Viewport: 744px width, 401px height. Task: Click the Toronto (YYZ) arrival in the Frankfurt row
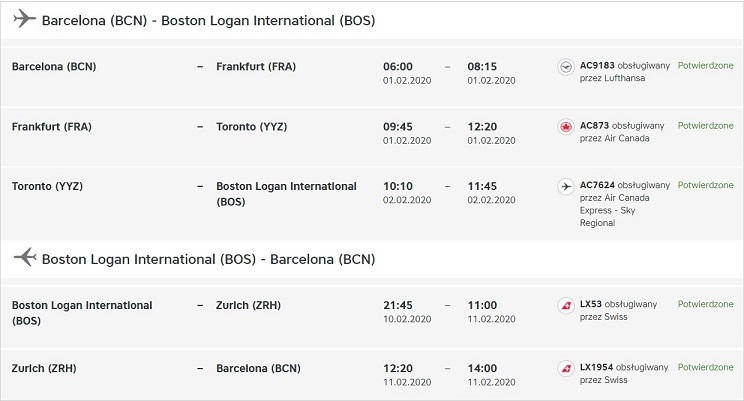251,127
